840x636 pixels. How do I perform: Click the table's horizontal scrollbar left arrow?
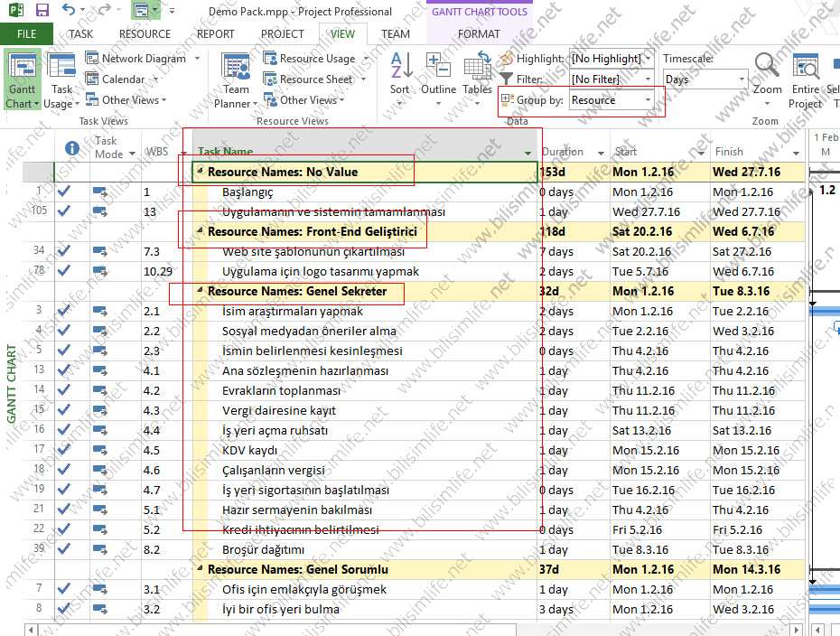tap(31, 630)
